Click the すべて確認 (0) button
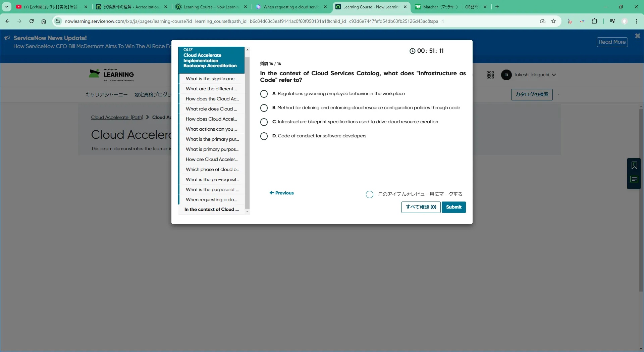Screen dimensions: 644x352 421,207
